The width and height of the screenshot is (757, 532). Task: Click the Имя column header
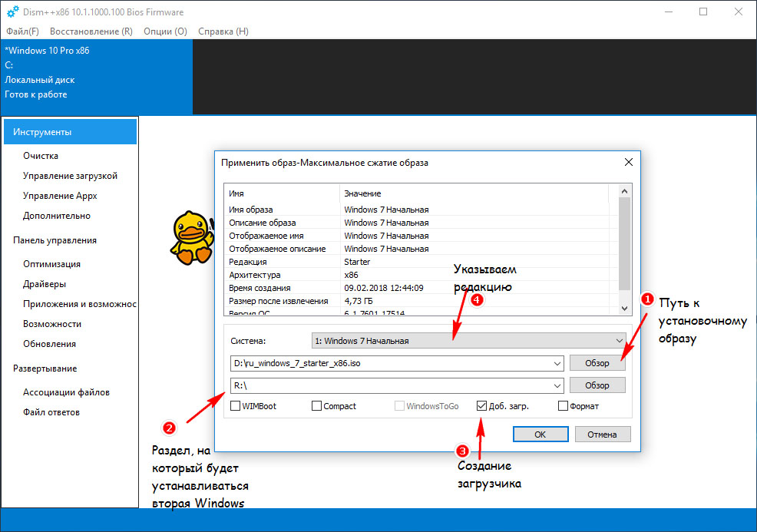pos(282,193)
